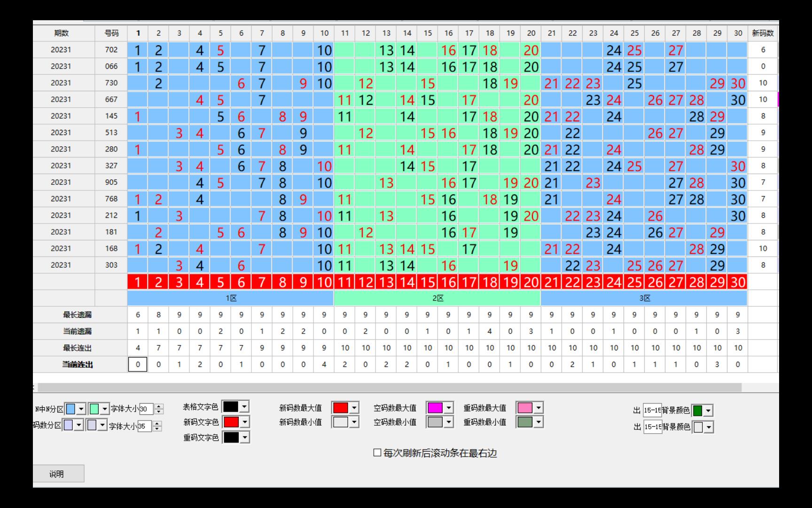Screen dimensions: 812x508
Task: Select the row with 号码 168
Action: pyautogui.click(x=406, y=248)
